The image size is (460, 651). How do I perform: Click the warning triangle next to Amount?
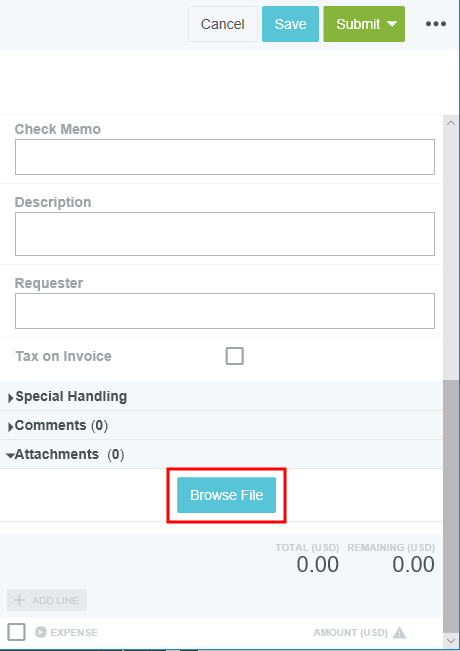399,633
